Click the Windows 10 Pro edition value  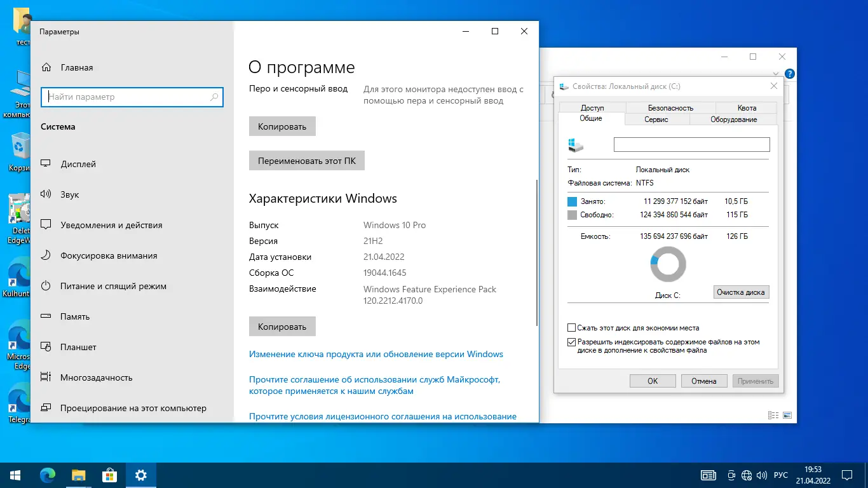click(x=395, y=225)
